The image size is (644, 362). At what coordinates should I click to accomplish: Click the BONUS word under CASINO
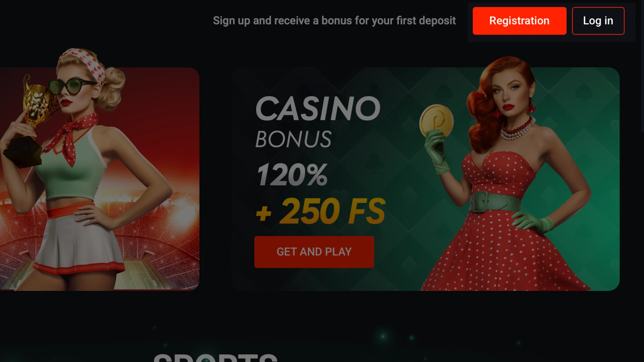click(x=293, y=139)
